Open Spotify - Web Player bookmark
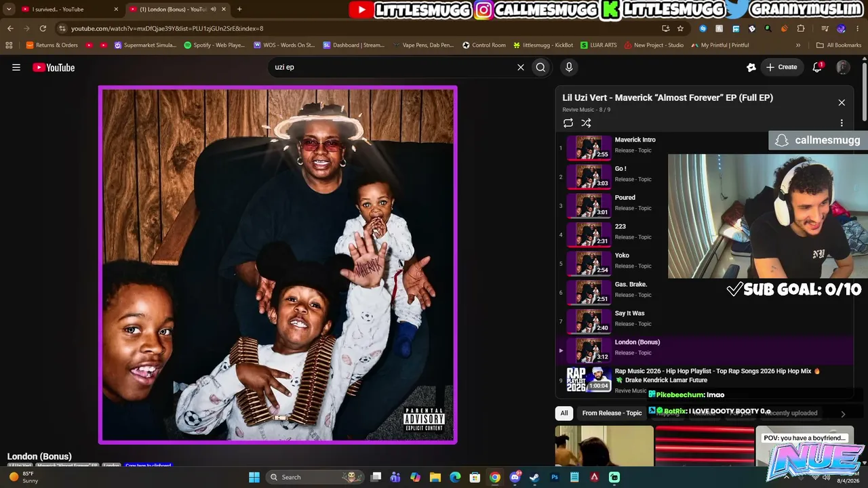This screenshot has height=488, width=868. [214, 45]
